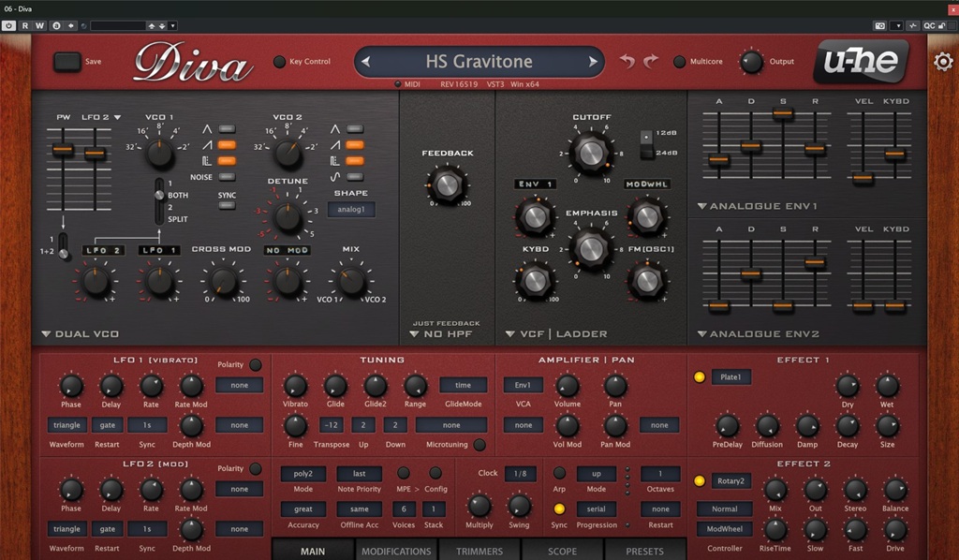Go to previous preset with left arrow
The image size is (959, 560).
pos(366,61)
